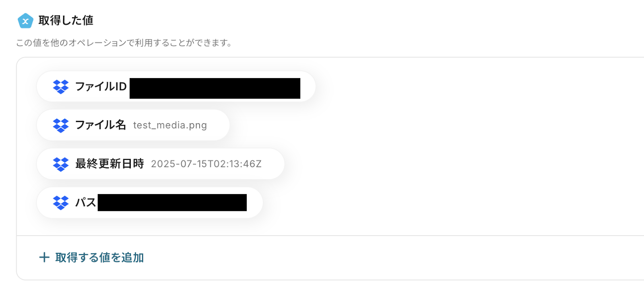Select the ファイル名 chip label
The width and height of the screenshot is (644, 296).
point(101,125)
